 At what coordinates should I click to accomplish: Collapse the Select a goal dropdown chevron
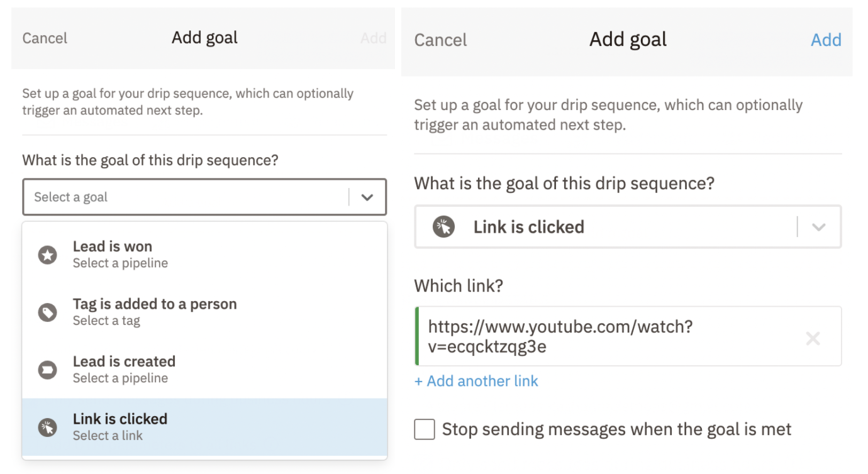[367, 197]
